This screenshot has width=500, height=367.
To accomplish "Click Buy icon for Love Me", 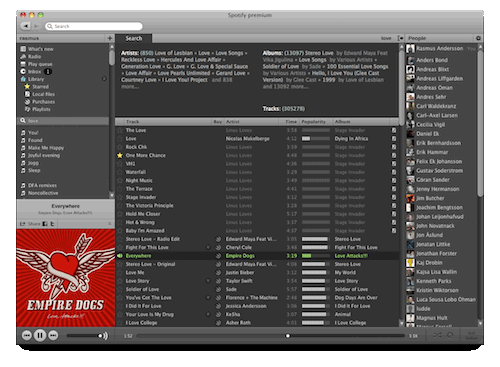I will point(218,272).
